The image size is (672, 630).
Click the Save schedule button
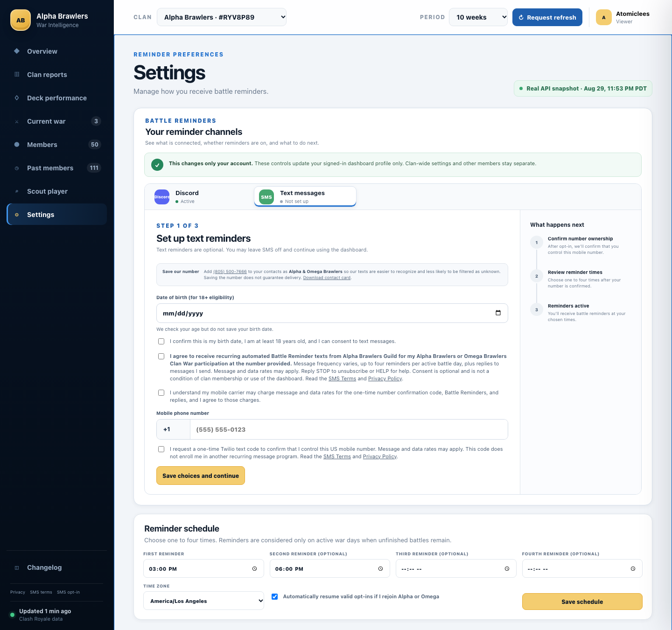point(582,602)
